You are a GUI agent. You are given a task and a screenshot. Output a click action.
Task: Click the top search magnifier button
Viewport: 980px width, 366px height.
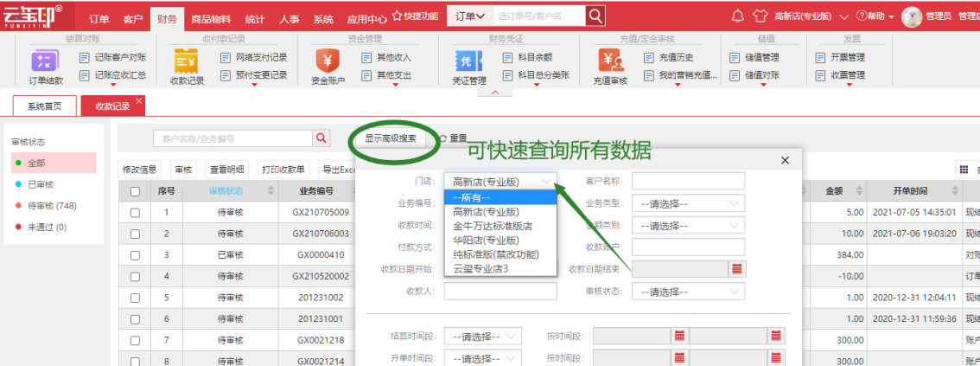595,16
